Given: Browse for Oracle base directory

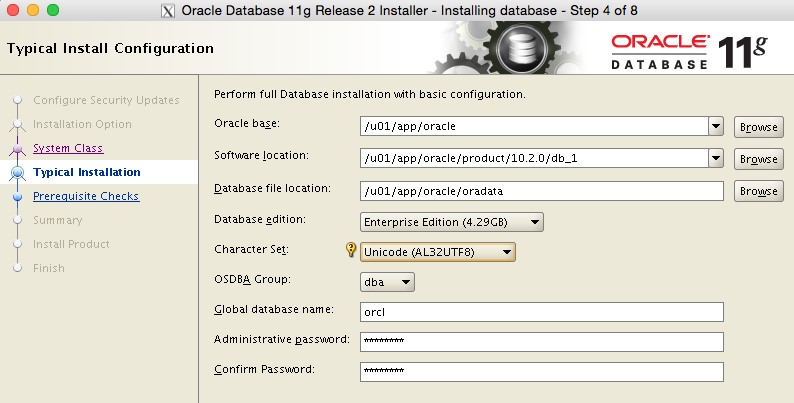Looking at the screenshot, I should (x=759, y=127).
